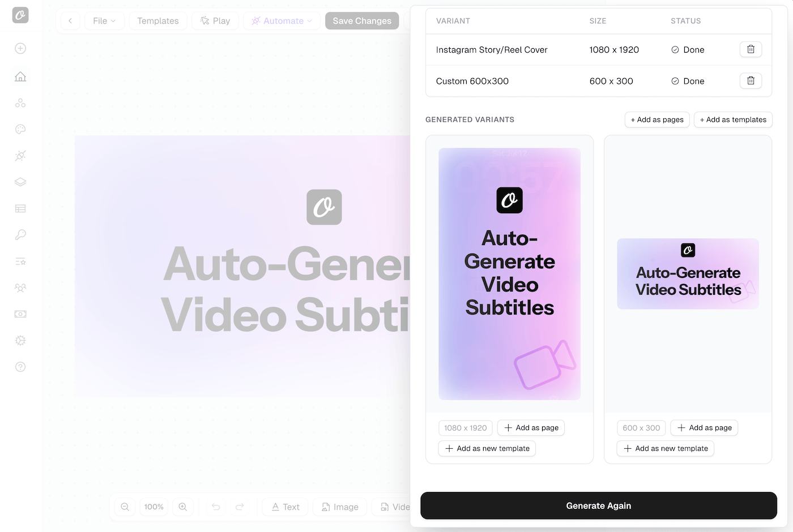Click the zoom in magnifier icon
The image size is (793, 532).
pyautogui.click(x=183, y=507)
